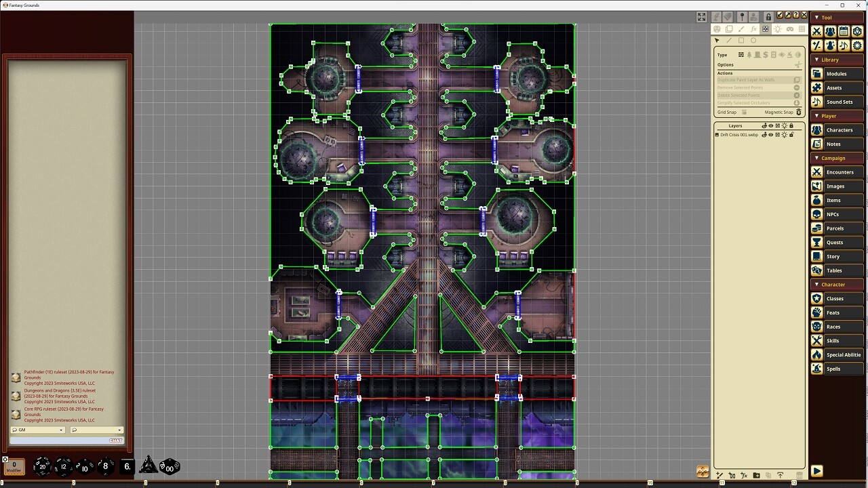
Task: Hide the Drift Crisis 001.webp layer
Action: click(x=770, y=135)
